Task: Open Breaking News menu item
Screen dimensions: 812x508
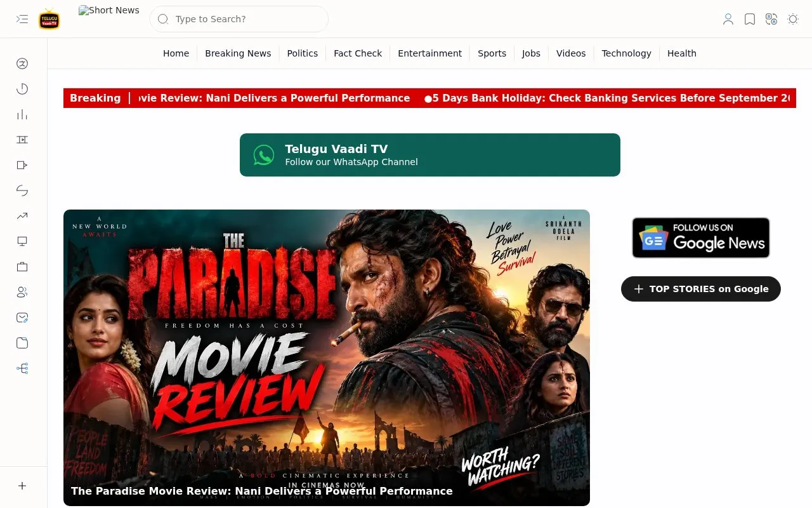Action: click(238, 53)
